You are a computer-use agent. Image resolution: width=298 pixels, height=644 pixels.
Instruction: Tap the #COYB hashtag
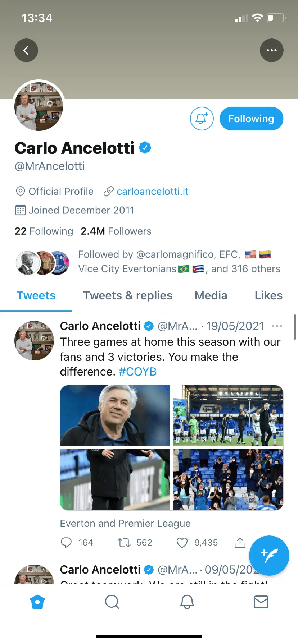tap(137, 372)
